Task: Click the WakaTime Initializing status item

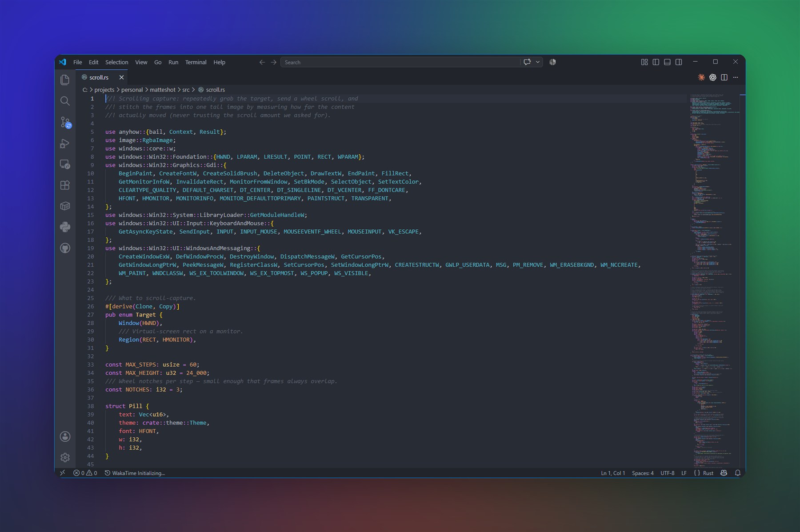Action: [x=135, y=473]
